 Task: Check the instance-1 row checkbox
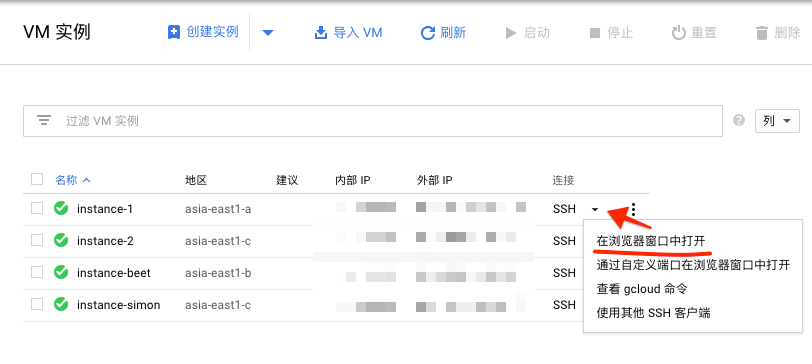coord(37,209)
